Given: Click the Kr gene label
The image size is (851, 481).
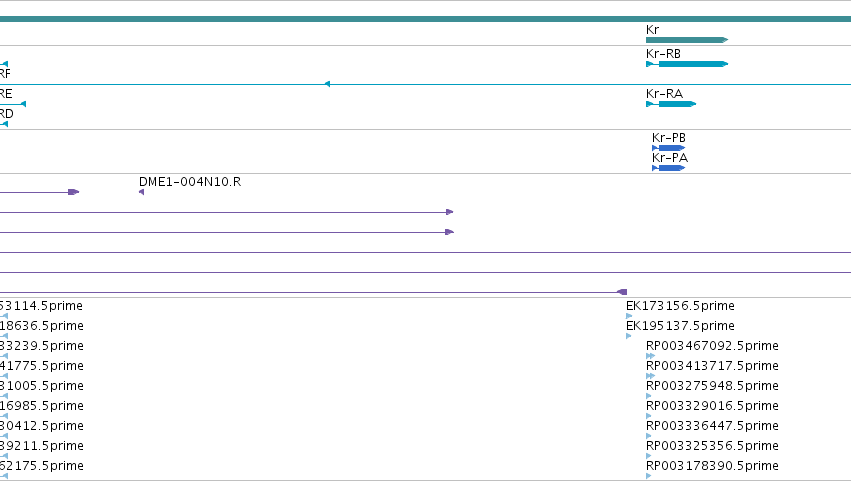Looking at the screenshot, I should [652, 30].
